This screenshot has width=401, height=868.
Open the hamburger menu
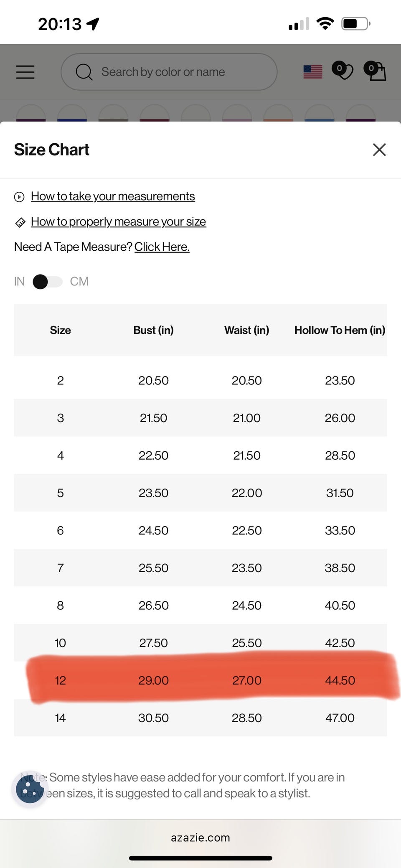coord(25,72)
